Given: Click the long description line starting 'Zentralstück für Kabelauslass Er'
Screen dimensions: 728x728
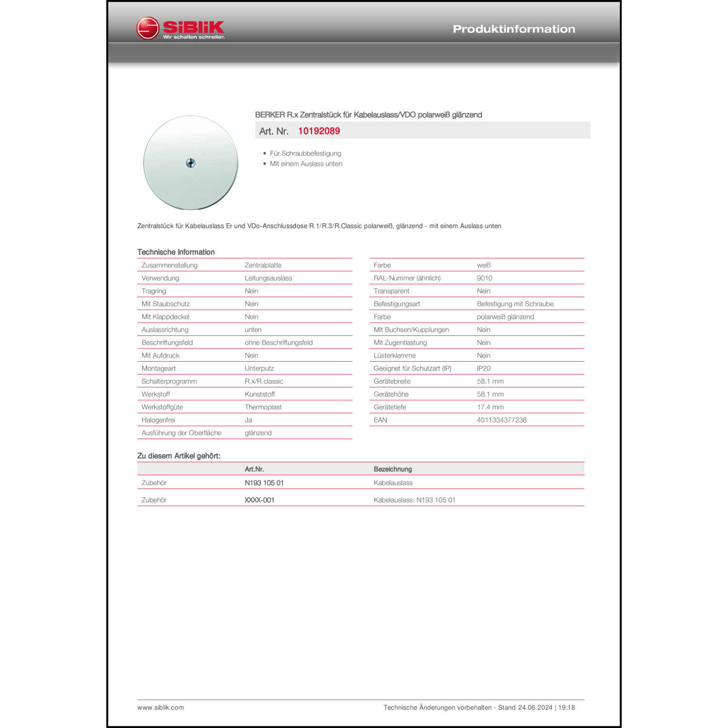Looking at the screenshot, I should tap(319, 226).
